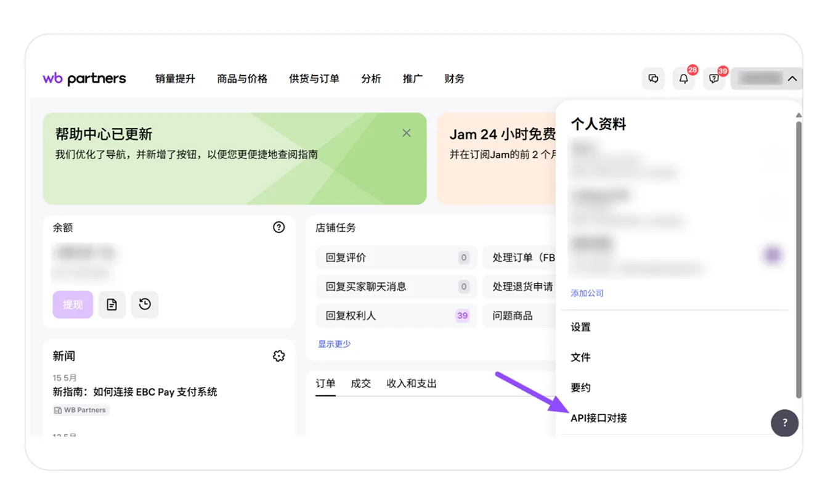The height and width of the screenshot is (504, 828).
Task: Open 设置 in profile menu
Action: point(581,327)
